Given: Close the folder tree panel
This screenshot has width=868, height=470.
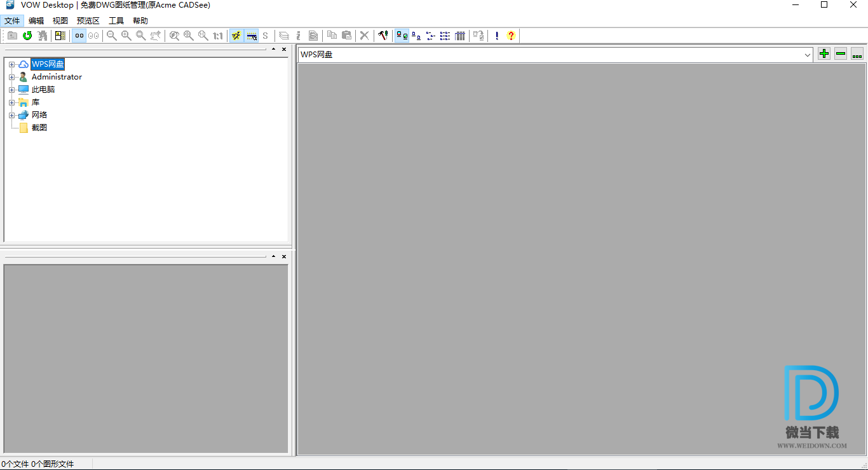Looking at the screenshot, I should click(x=284, y=49).
